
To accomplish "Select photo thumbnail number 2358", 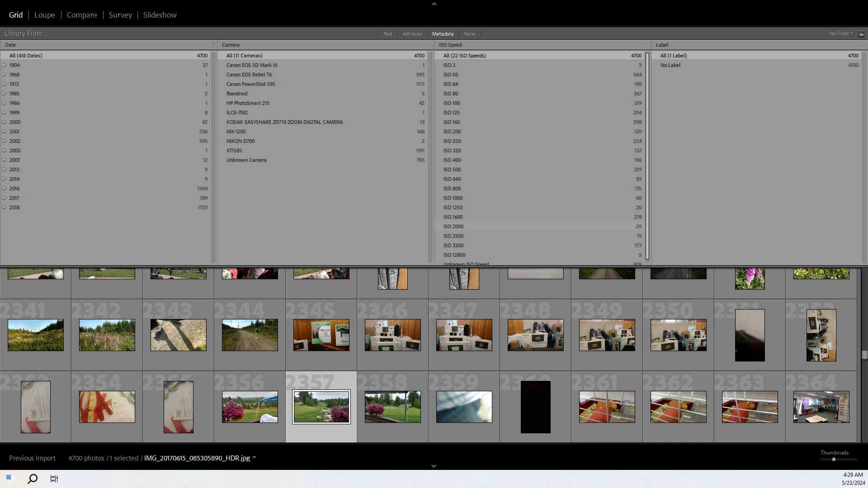I will coord(392,407).
